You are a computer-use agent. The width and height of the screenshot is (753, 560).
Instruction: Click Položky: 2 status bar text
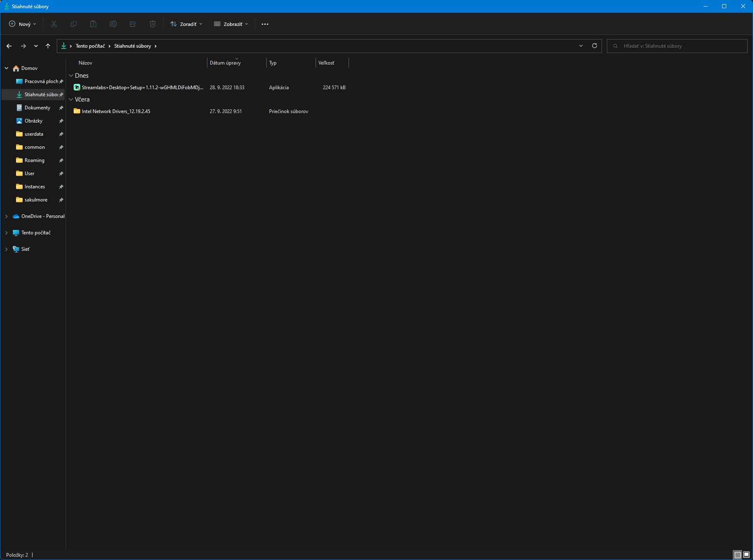pyautogui.click(x=17, y=555)
